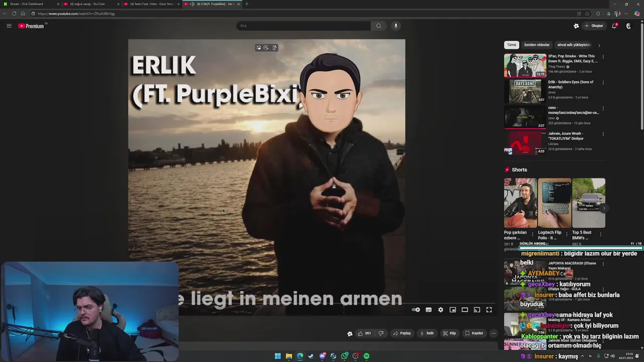The image size is (644, 362).
Task: Open options menu for ceso video
Action: (x=603, y=109)
